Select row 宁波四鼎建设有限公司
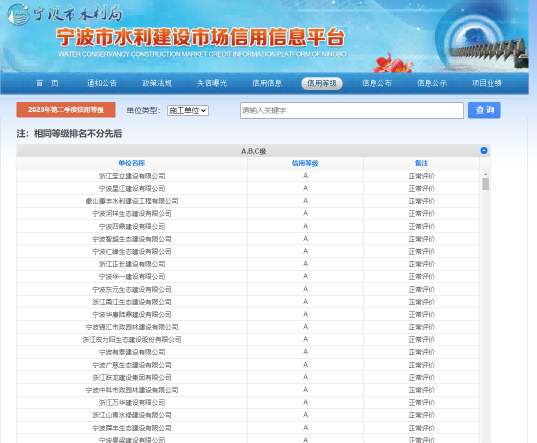The image size is (537, 443). [248, 226]
